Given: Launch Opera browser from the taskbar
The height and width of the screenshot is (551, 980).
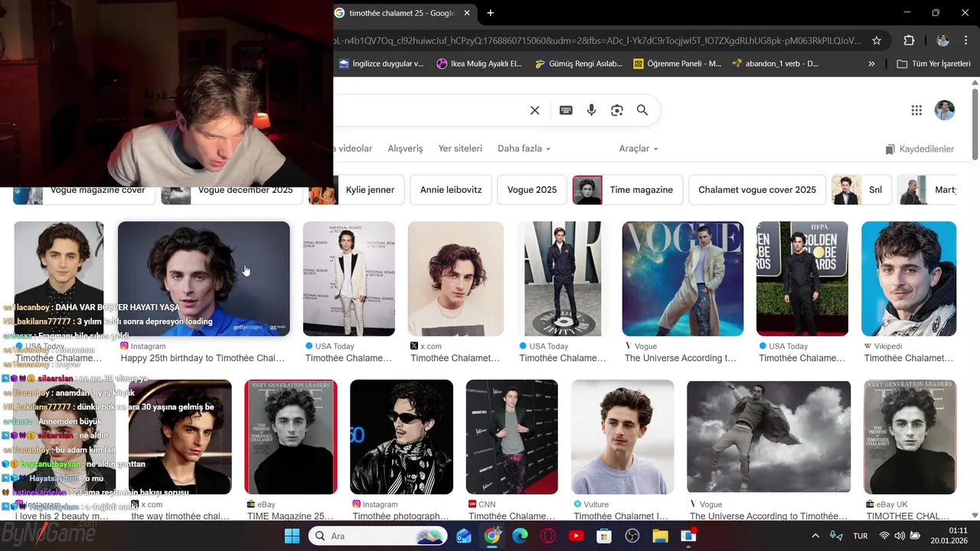Looking at the screenshot, I should (548, 536).
